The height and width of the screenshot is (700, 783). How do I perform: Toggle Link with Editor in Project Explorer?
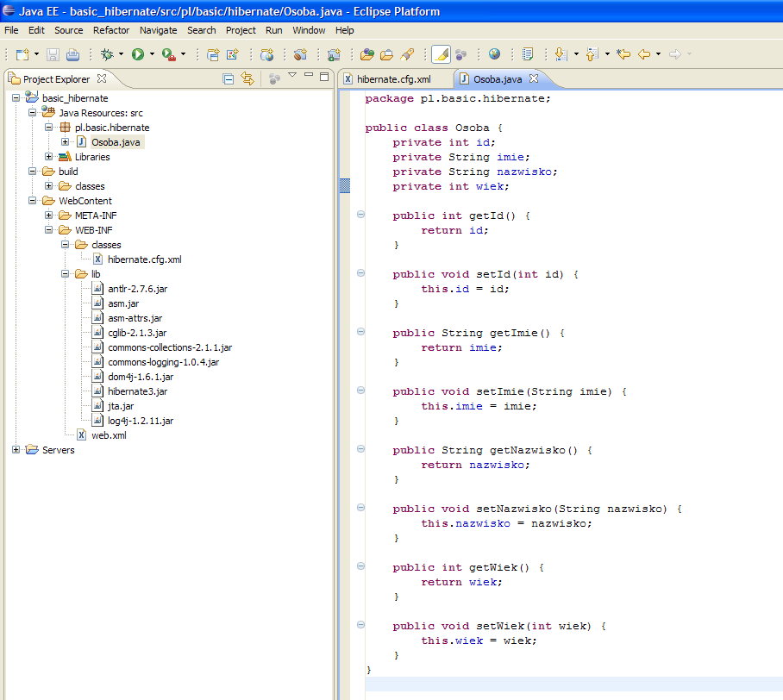tap(247, 78)
